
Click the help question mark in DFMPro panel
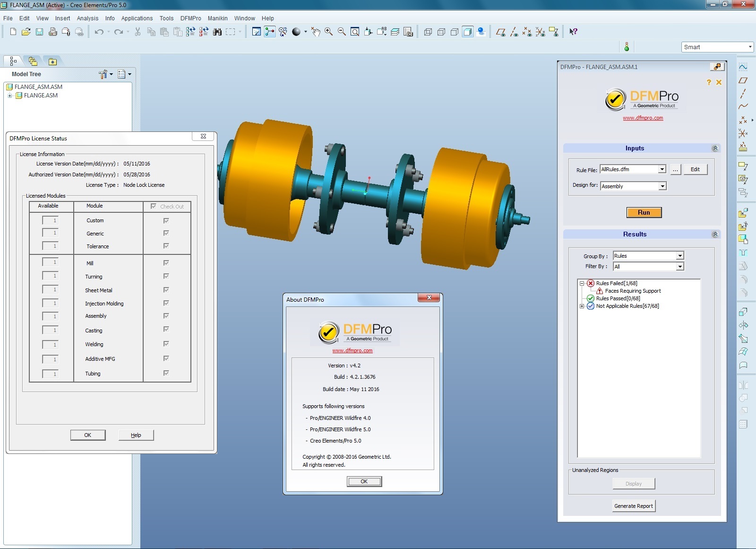point(709,82)
